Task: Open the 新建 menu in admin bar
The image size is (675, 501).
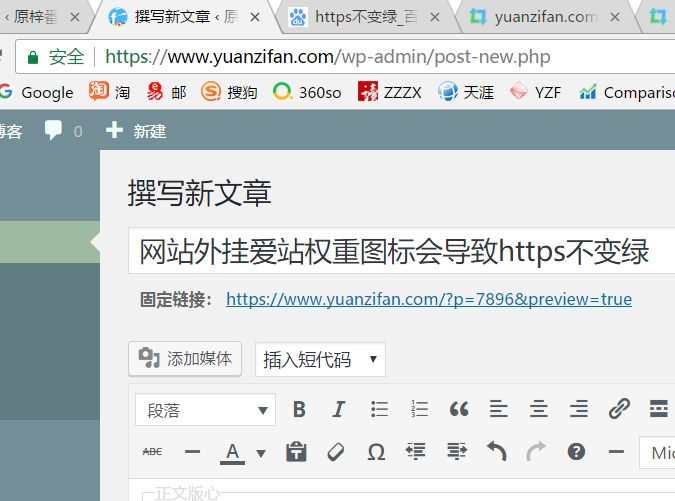Action: point(137,131)
